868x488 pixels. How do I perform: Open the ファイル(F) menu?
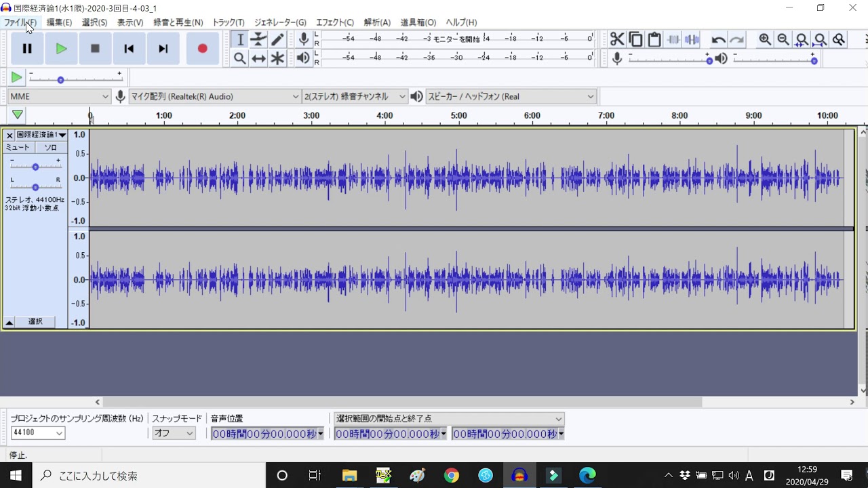coord(20,22)
